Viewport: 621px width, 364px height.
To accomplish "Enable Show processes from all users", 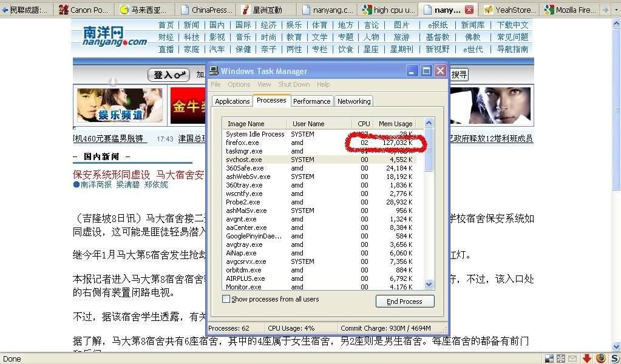I will pos(226,299).
